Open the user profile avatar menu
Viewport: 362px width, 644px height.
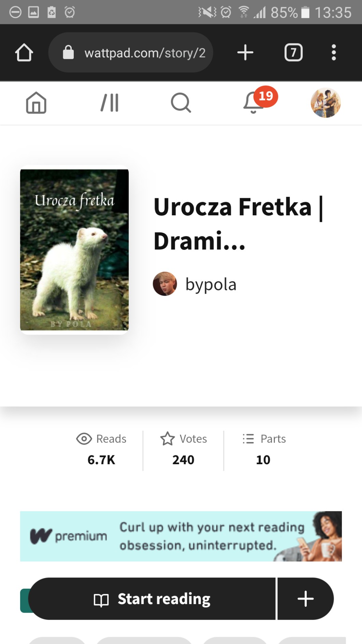click(x=325, y=103)
